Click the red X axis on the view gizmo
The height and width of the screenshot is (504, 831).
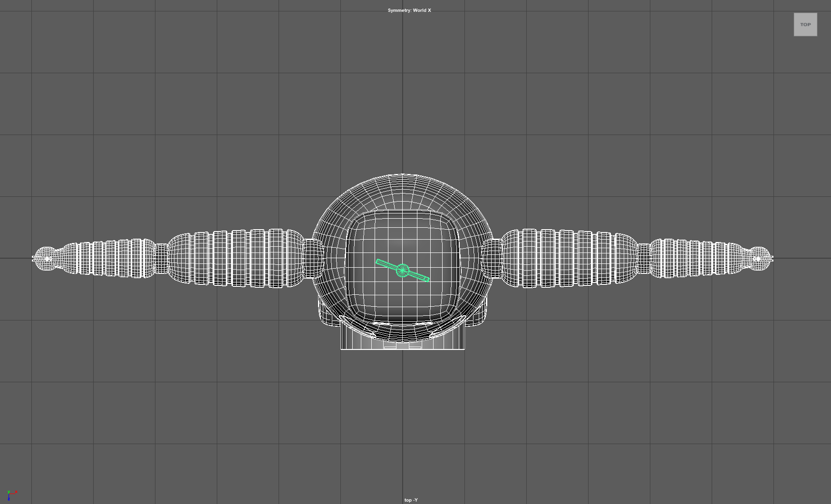(x=16, y=492)
